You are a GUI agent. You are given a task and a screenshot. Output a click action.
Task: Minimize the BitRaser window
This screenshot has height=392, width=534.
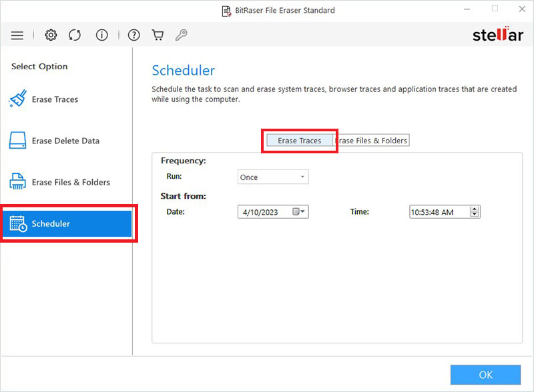coord(467,9)
